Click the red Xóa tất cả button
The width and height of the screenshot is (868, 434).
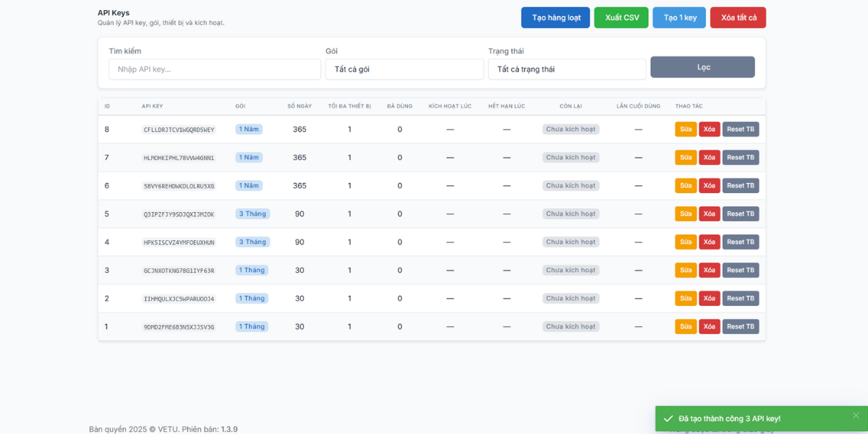738,18
